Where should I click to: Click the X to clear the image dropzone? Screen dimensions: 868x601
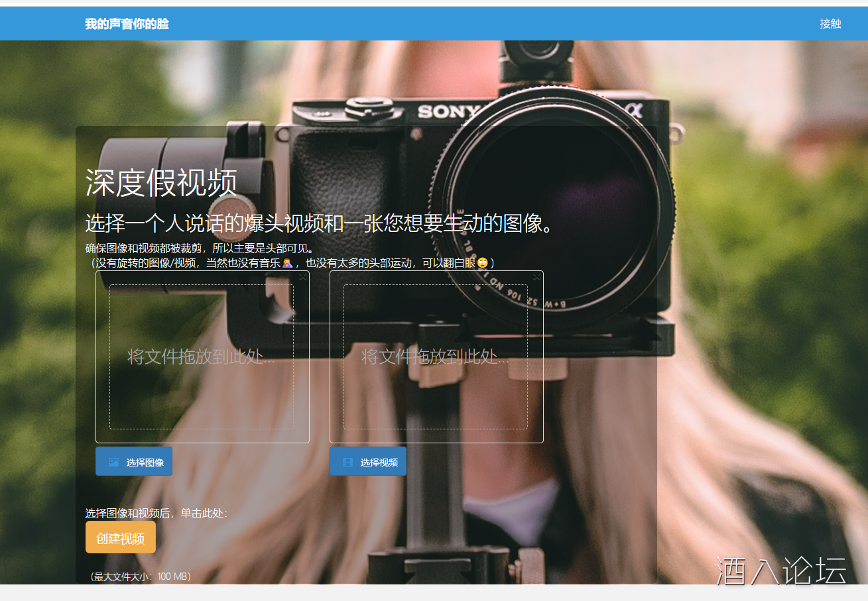(302, 277)
